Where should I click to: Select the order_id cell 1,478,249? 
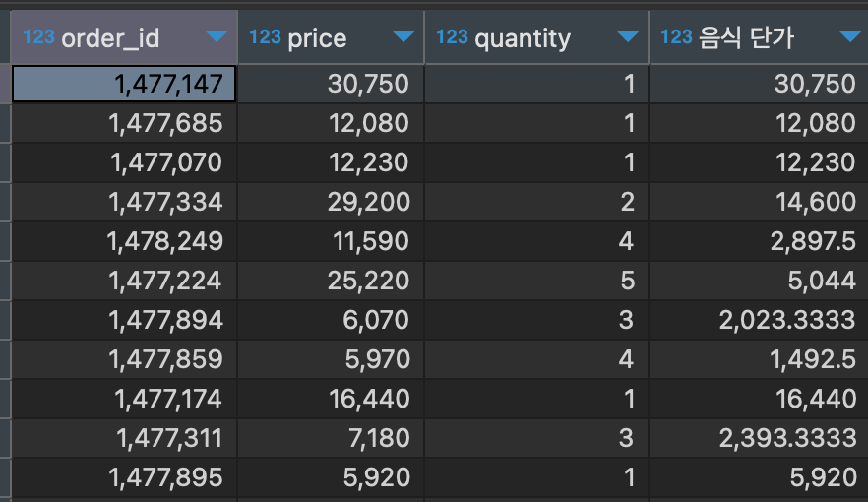[124, 241]
